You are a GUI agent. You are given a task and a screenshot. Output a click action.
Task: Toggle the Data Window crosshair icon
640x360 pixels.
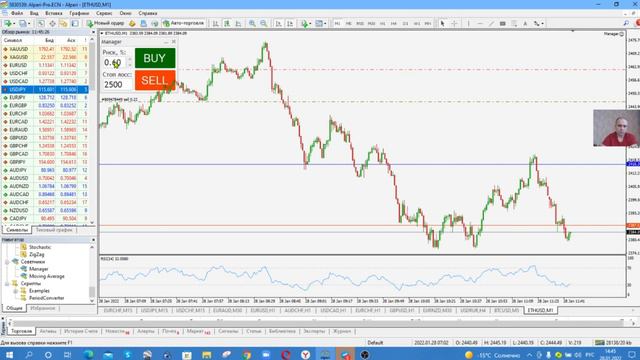pos(52,24)
